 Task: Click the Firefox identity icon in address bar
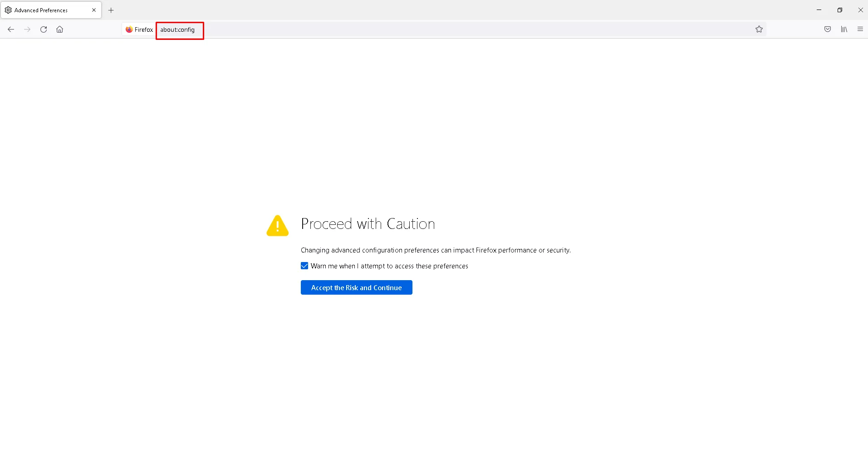(139, 29)
